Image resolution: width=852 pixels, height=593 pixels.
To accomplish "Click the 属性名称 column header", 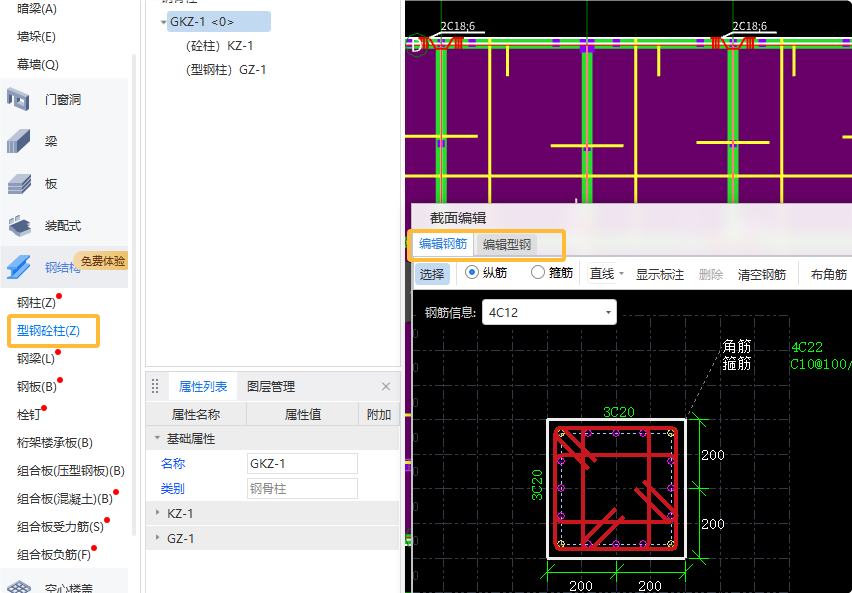I will (196, 415).
